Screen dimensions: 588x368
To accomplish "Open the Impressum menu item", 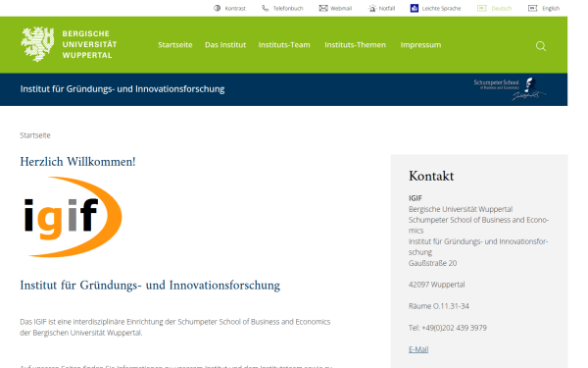I will click(x=420, y=45).
